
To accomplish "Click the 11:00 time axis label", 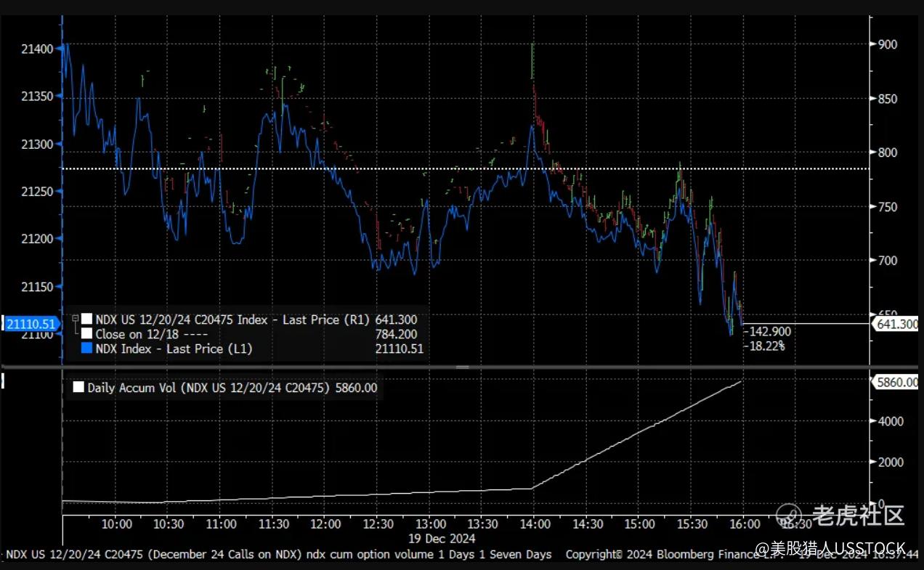I will click(222, 524).
